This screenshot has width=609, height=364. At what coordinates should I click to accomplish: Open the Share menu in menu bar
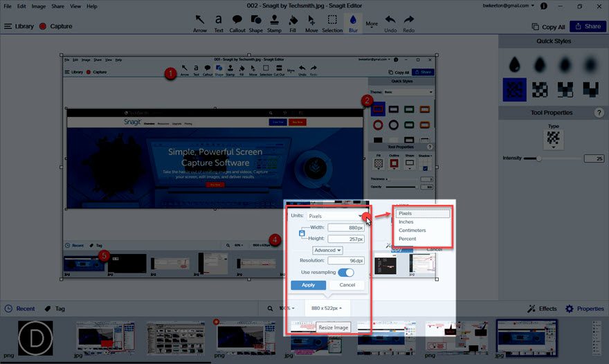click(x=58, y=6)
